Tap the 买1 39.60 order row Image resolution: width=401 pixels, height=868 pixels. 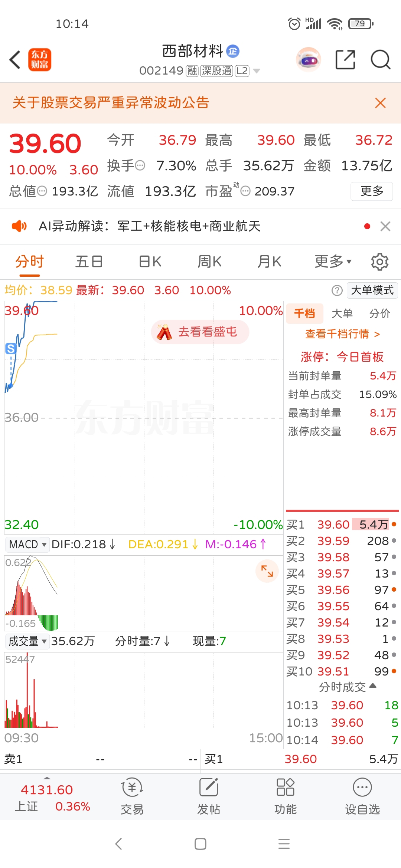(x=342, y=525)
